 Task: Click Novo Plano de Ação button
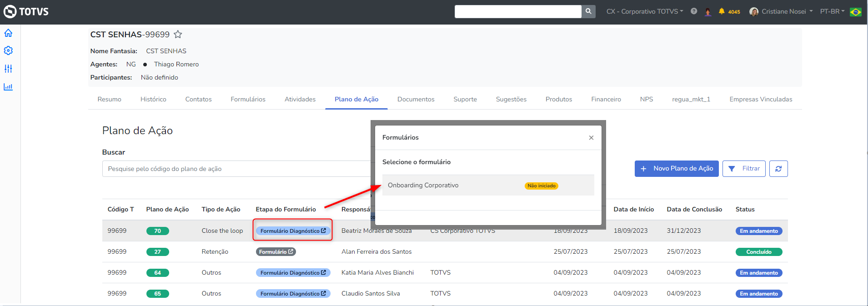(677, 169)
